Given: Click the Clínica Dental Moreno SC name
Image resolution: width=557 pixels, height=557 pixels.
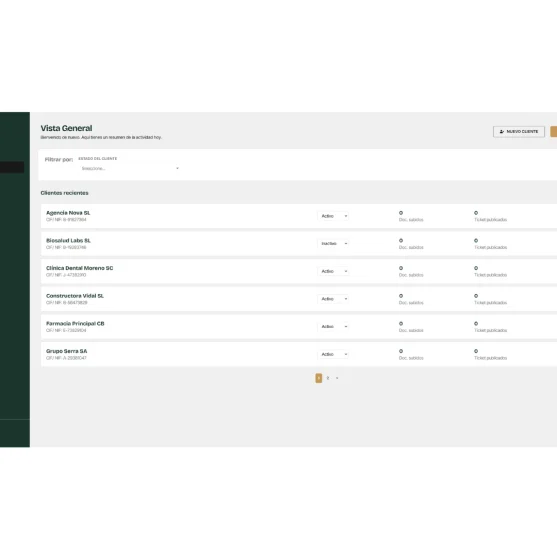Looking at the screenshot, I should (x=80, y=268).
